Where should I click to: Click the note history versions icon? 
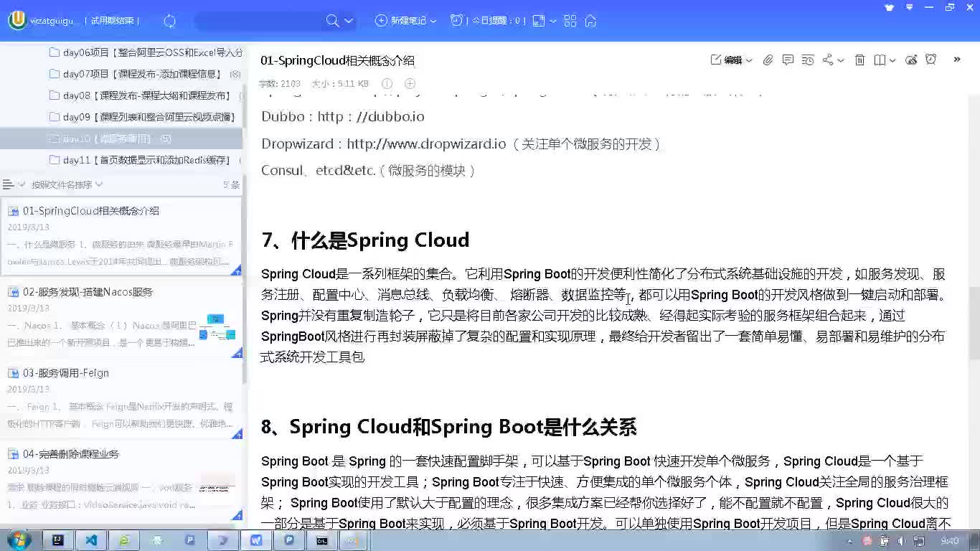point(808,60)
